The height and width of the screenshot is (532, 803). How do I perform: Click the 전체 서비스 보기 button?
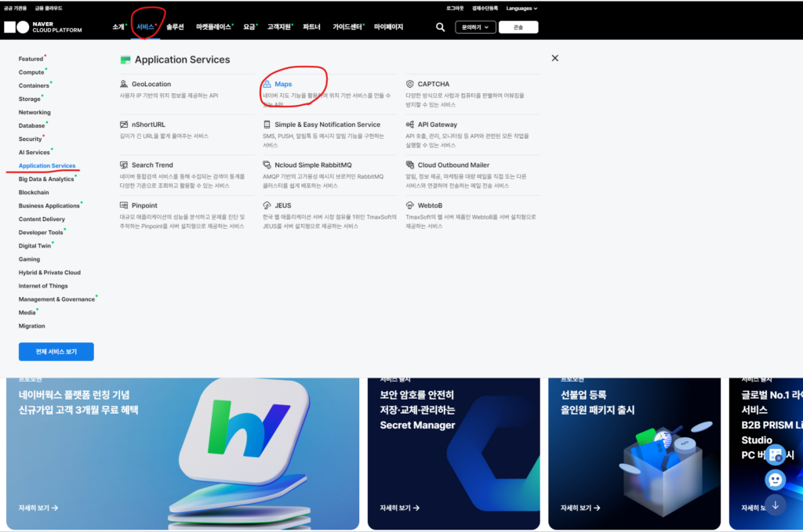click(x=56, y=352)
